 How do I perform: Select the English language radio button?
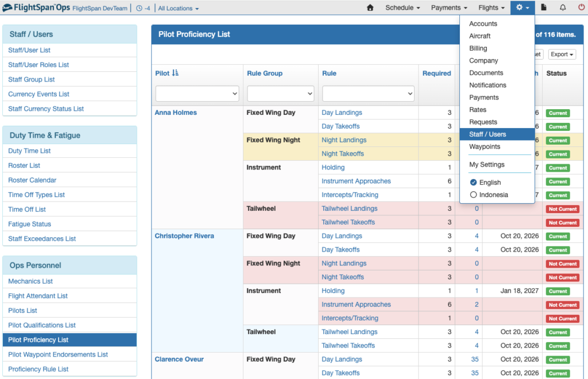pos(473,182)
